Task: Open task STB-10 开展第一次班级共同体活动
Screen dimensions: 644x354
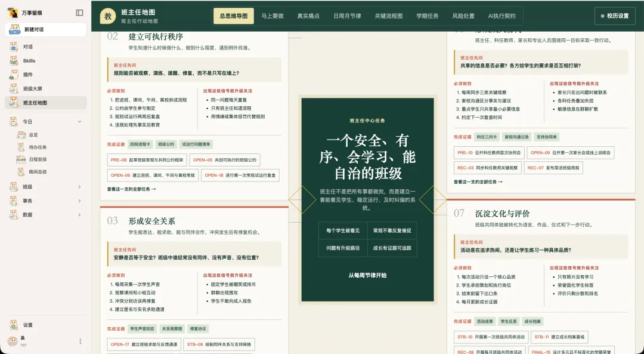Action: click(491, 337)
